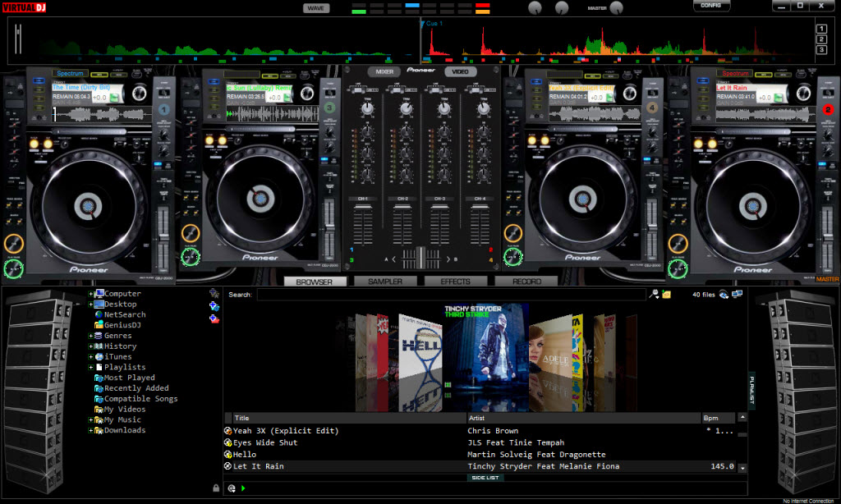Sort the list by Bpm column header
The height and width of the screenshot is (504, 841).
719,418
